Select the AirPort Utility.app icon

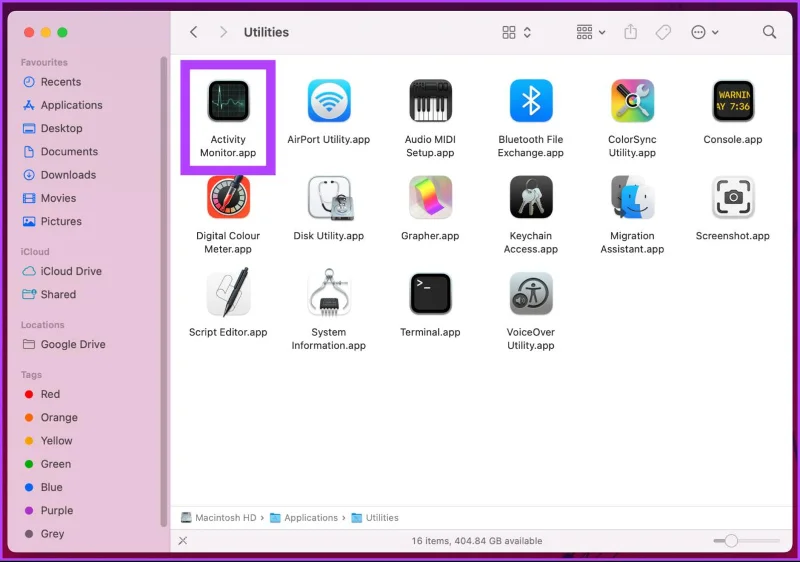(x=329, y=100)
